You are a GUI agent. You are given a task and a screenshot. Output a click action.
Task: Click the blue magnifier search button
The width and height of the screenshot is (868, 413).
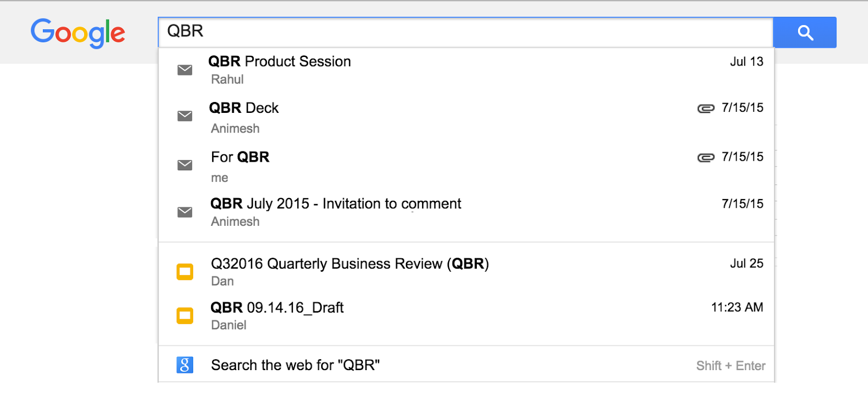pos(805,33)
